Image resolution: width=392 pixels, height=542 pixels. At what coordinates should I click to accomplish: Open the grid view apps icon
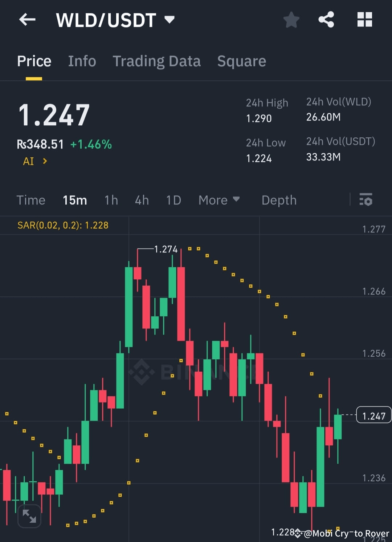point(365,20)
